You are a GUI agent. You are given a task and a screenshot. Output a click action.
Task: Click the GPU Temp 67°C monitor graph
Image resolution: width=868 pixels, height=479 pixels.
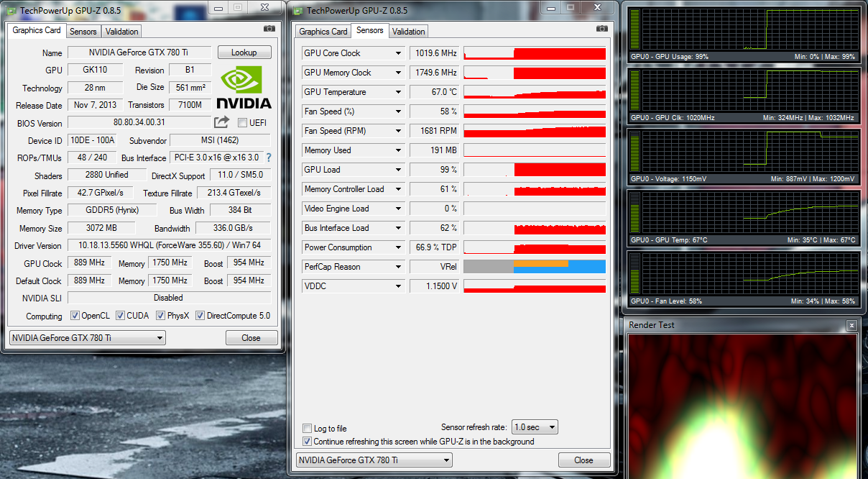pos(743,217)
